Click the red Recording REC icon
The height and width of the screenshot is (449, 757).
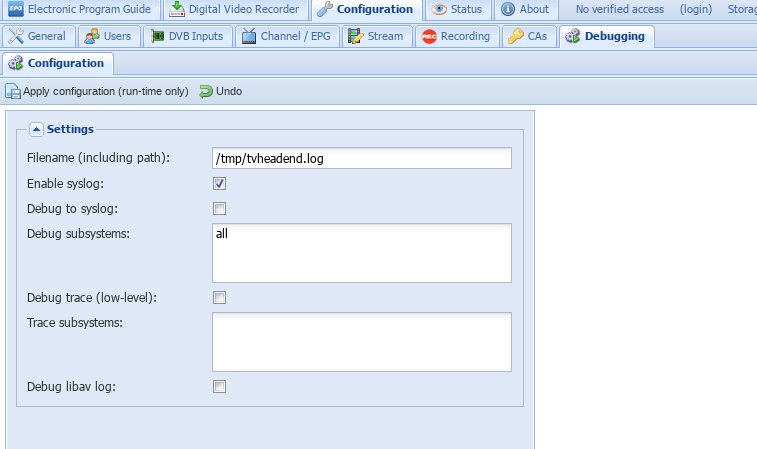coord(429,37)
